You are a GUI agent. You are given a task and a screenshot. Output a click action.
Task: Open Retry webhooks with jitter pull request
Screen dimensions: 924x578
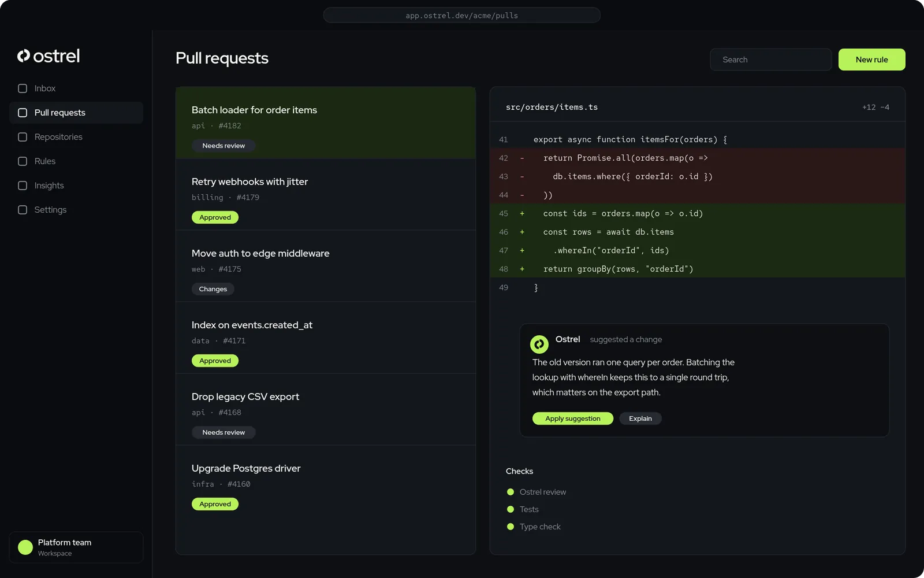tap(326, 195)
